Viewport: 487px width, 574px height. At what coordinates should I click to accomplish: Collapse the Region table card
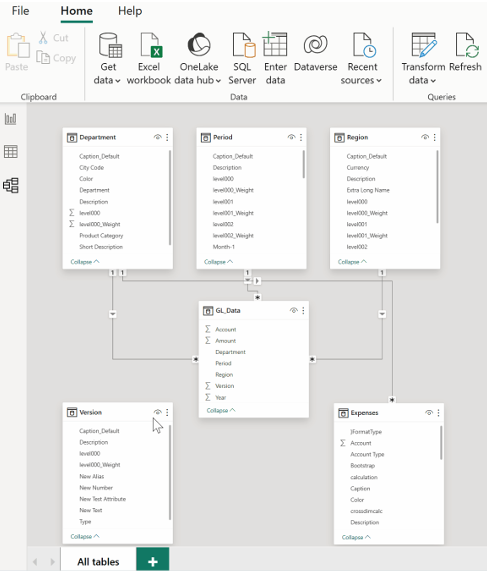pos(352,262)
